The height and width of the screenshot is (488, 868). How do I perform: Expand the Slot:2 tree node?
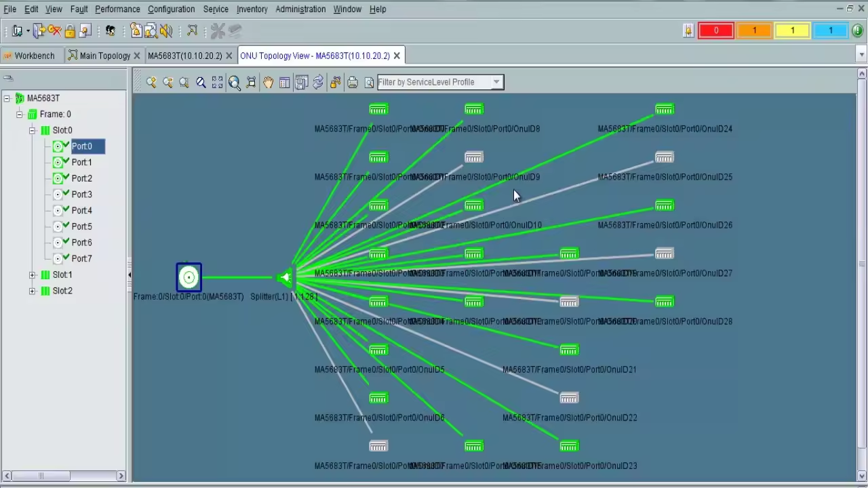click(32, 291)
